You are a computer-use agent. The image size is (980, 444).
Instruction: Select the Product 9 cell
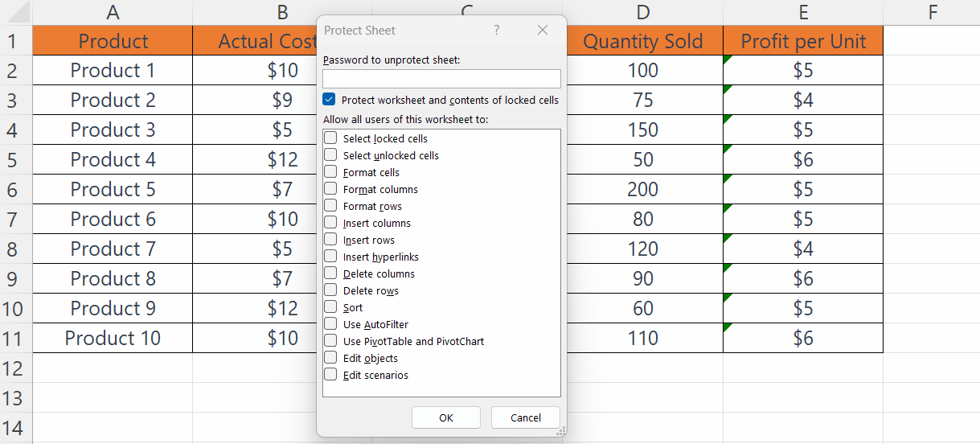[113, 309]
